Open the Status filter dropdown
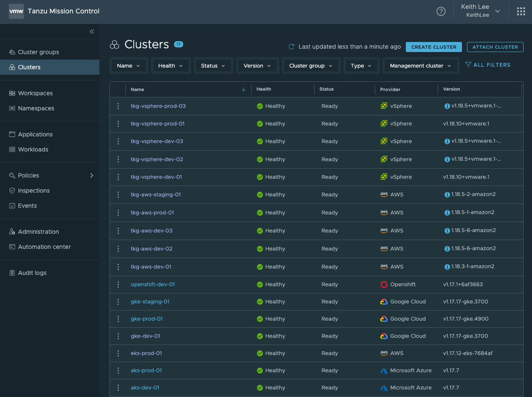 [x=213, y=66]
